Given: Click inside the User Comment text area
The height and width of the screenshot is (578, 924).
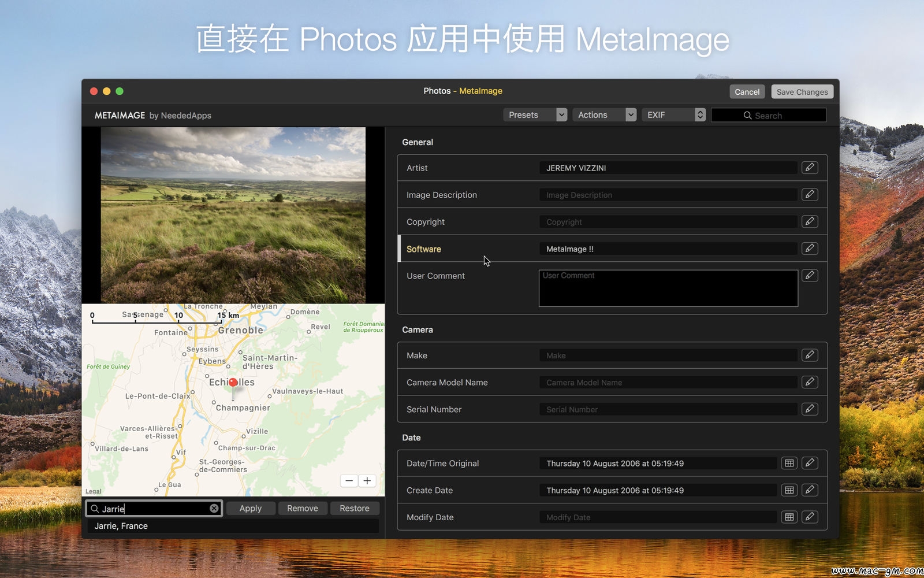Looking at the screenshot, I should [668, 288].
